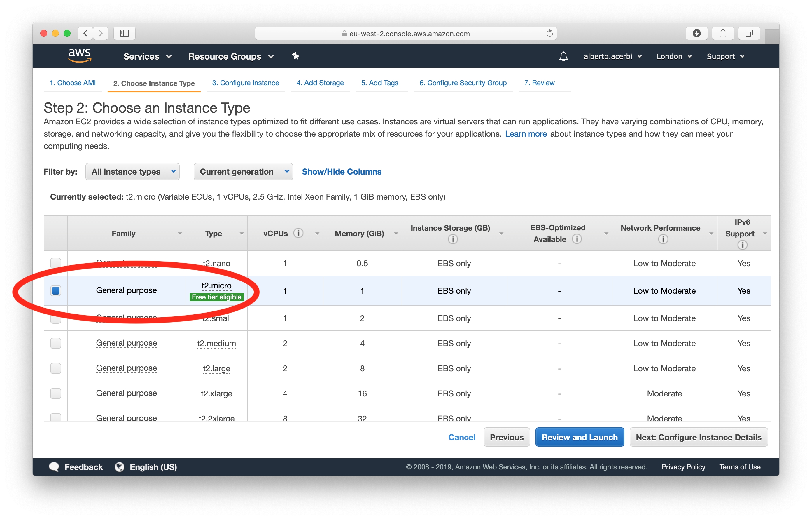Go to step 5. Add Tags

(380, 83)
